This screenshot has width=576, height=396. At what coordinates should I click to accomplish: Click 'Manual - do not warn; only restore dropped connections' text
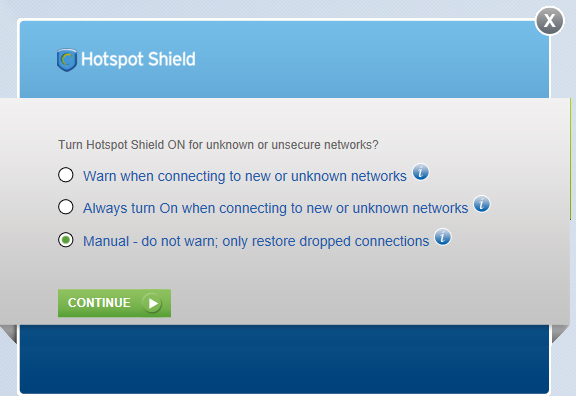pyautogui.click(x=256, y=241)
